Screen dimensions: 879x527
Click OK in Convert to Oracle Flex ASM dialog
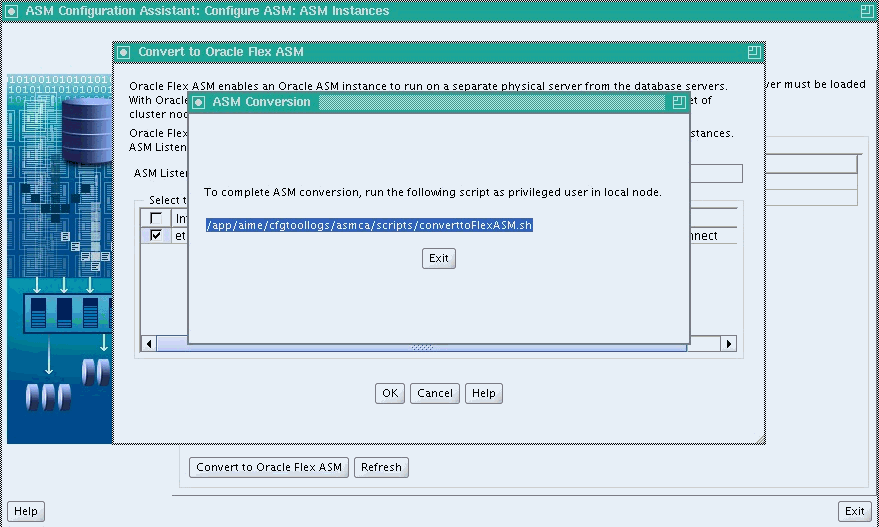(x=390, y=393)
